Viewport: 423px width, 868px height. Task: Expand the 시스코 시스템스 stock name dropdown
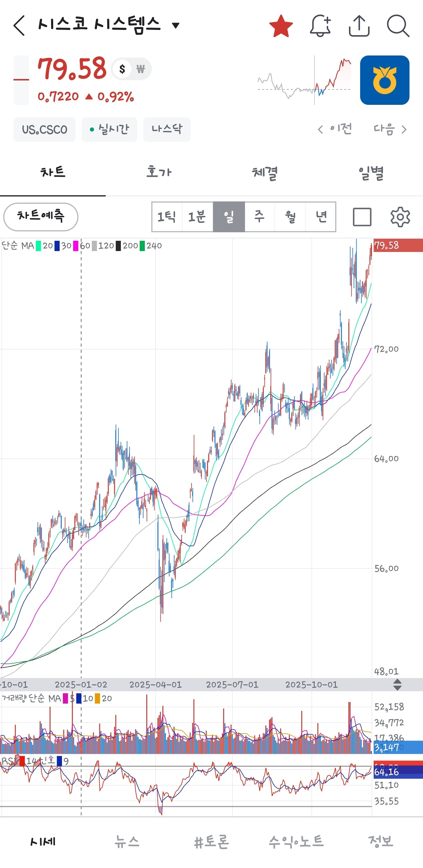click(x=176, y=25)
